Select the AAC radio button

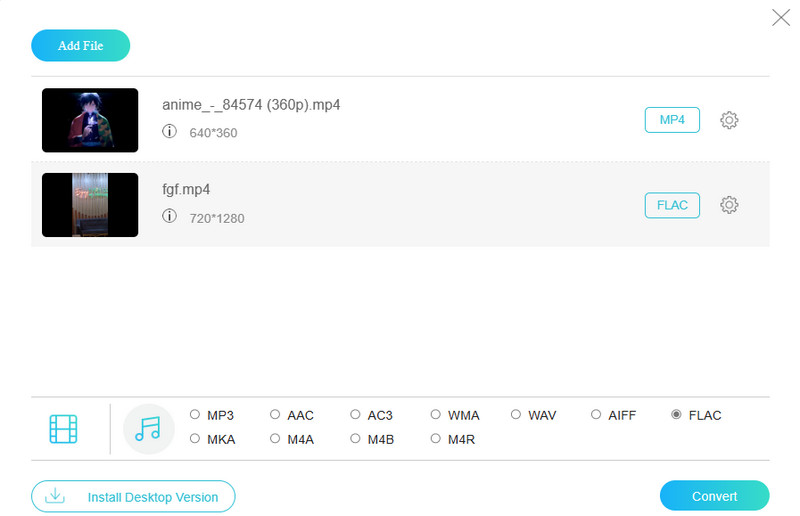coord(275,415)
